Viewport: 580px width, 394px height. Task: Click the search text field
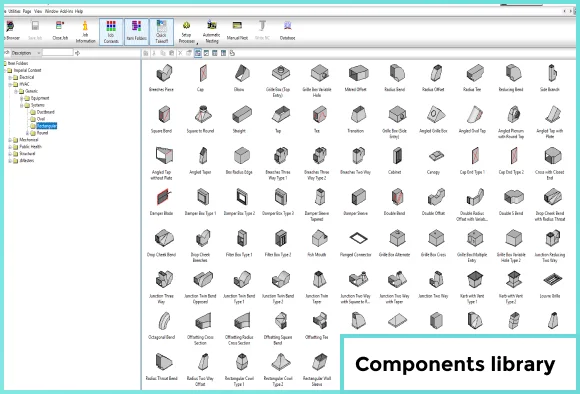[x=58, y=53]
